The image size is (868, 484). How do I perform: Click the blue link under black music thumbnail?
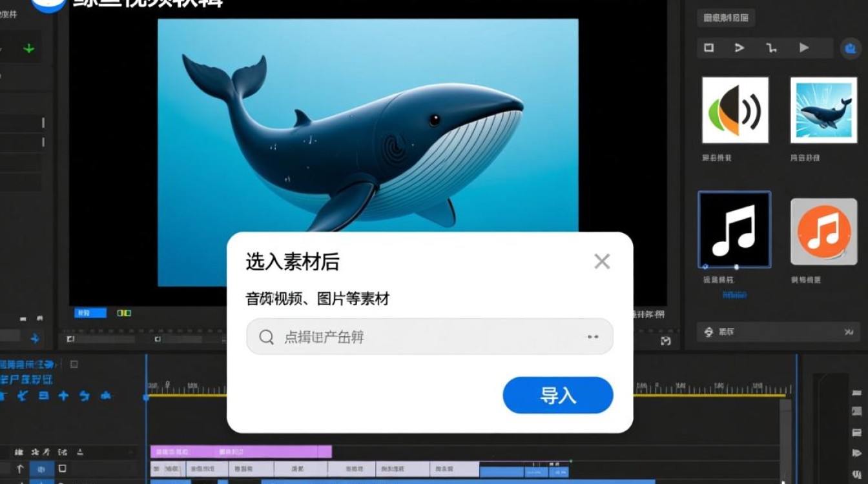point(734,294)
